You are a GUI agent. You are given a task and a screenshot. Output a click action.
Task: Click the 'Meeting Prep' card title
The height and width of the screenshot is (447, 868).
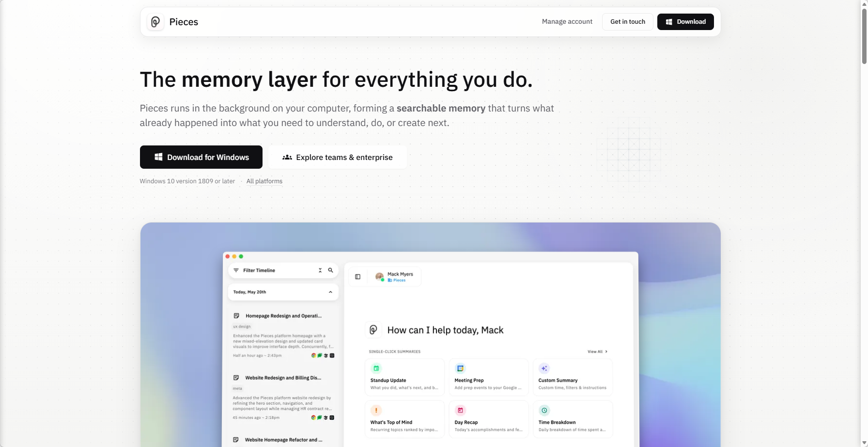click(469, 381)
